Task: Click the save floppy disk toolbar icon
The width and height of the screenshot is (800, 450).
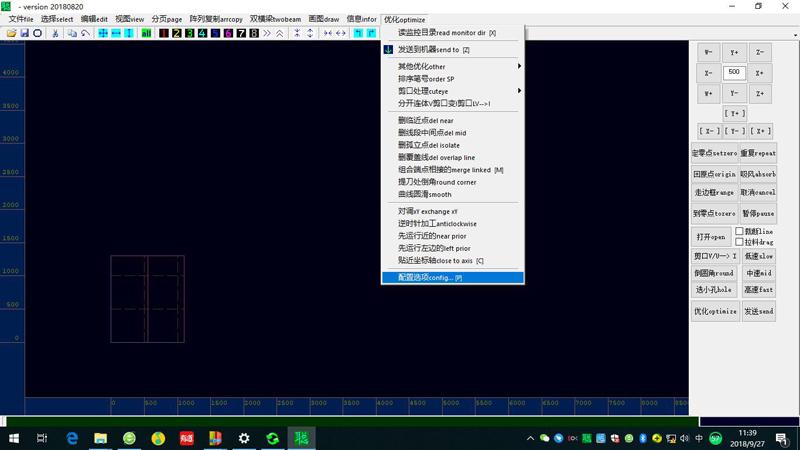Action: (x=24, y=33)
